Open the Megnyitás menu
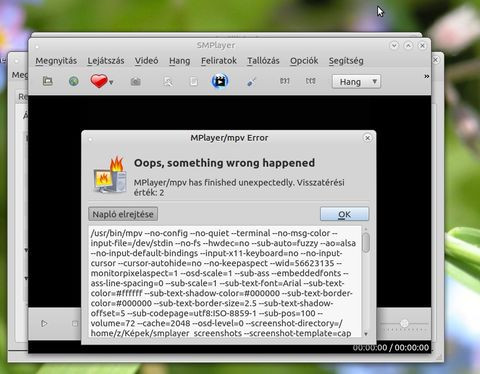The height and width of the screenshot is (374, 480). [56, 61]
